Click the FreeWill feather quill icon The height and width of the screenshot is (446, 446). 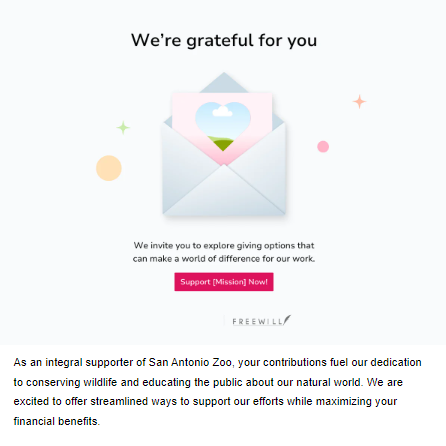tap(287, 319)
